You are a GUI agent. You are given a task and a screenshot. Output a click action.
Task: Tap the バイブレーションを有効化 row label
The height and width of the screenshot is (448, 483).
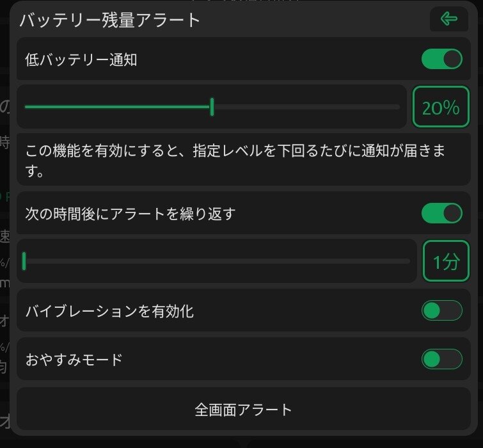coord(109,311)
